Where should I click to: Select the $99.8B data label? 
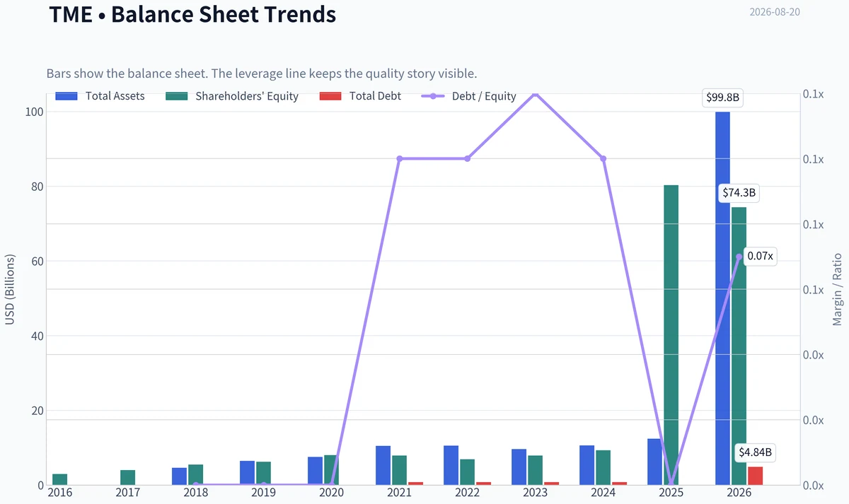(x=722, y=98)
